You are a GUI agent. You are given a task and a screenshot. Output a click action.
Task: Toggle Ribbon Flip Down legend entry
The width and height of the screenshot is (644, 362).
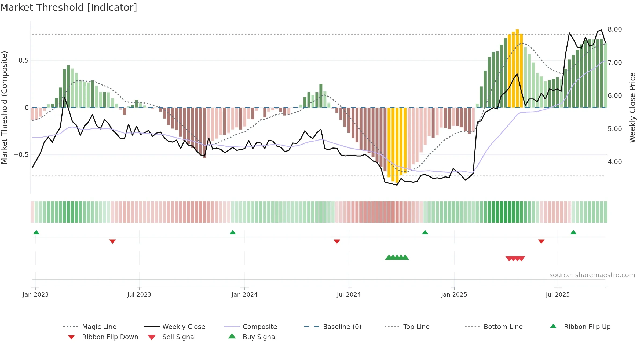(103, 337)
